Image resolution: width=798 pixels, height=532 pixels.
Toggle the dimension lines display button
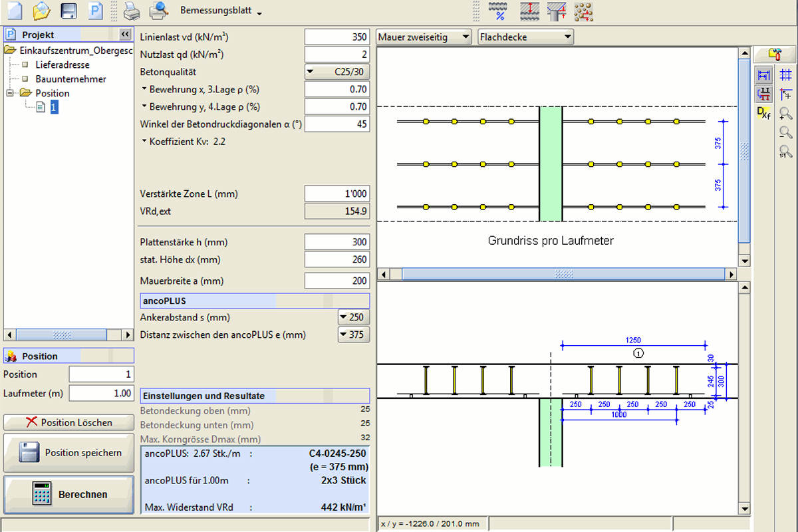pyautogui.click(x=764, y=75)
